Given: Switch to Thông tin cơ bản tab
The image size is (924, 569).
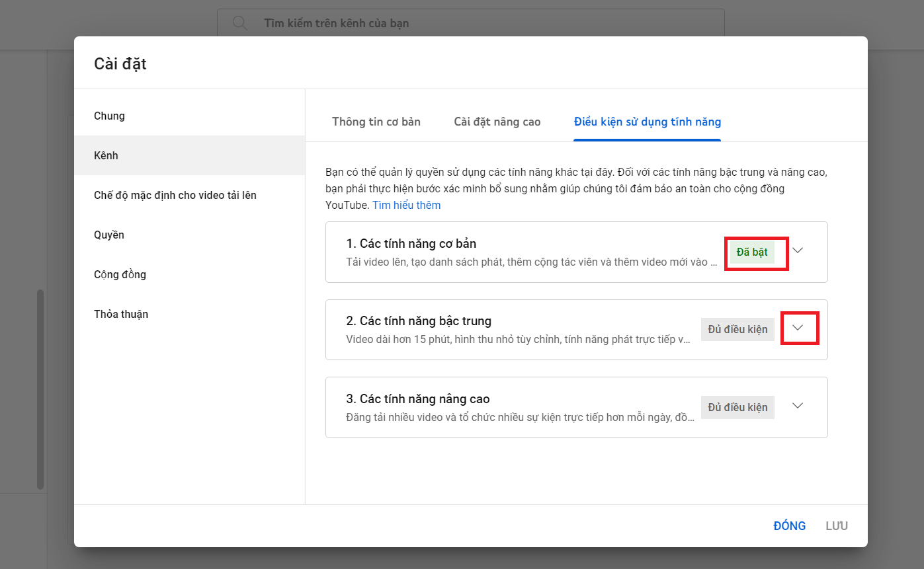Looking at the screenshot, I should click(x=376, y=122).
